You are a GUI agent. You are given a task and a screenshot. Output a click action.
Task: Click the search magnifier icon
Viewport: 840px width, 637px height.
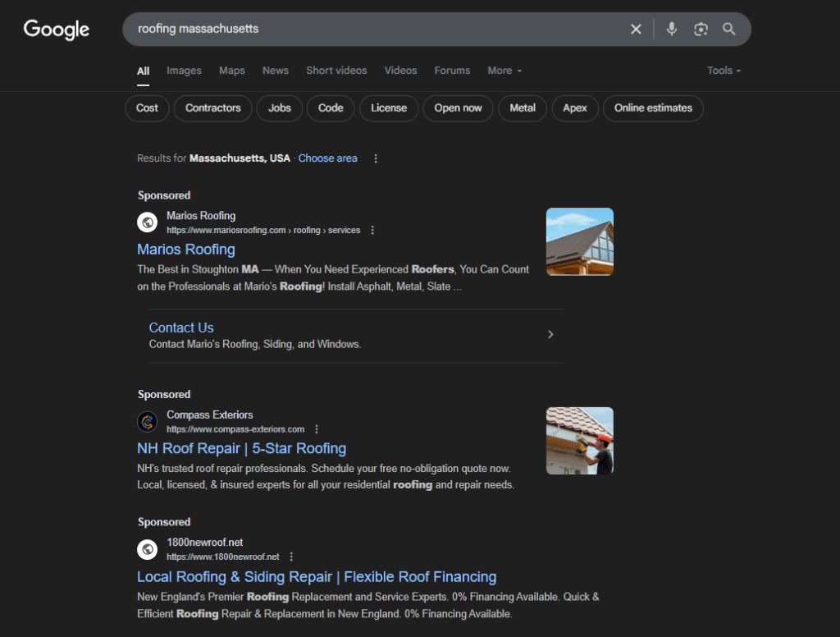pyautogui.click(x=728, y=29)
